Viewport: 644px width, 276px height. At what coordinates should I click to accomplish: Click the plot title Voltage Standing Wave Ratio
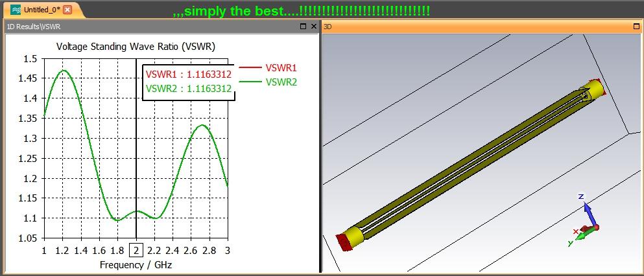136,47
